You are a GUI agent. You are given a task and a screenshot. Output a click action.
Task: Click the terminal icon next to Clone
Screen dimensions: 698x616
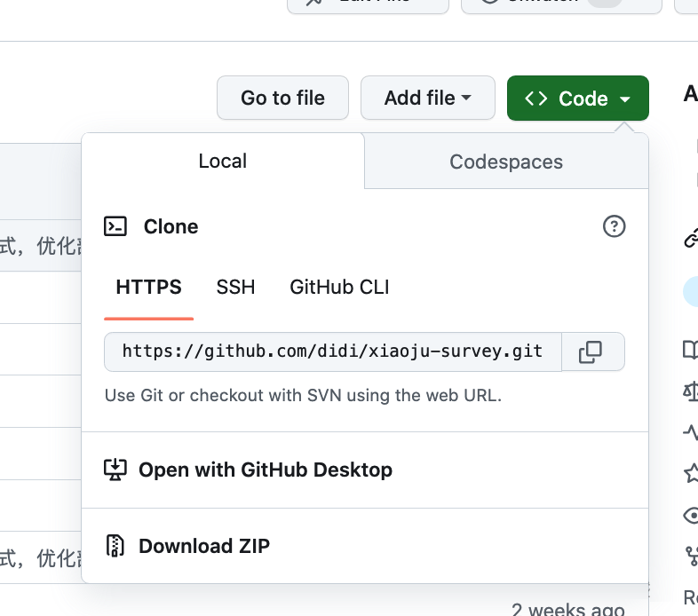click(x=115, y=226)
